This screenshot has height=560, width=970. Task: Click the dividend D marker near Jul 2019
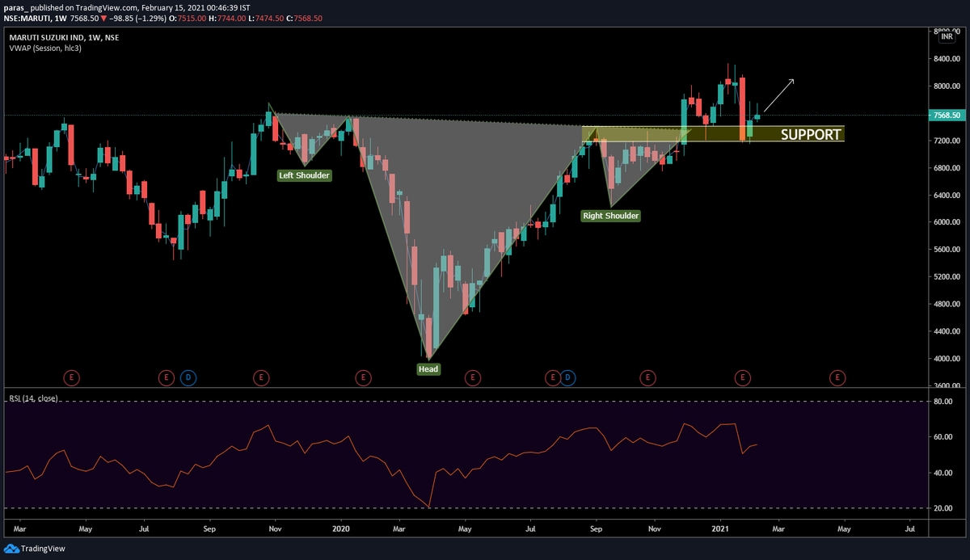(x=187, y=377)
